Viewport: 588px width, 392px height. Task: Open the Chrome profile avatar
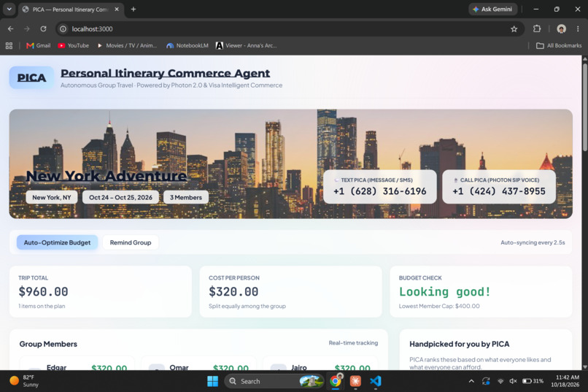click(x=562, y=29)
